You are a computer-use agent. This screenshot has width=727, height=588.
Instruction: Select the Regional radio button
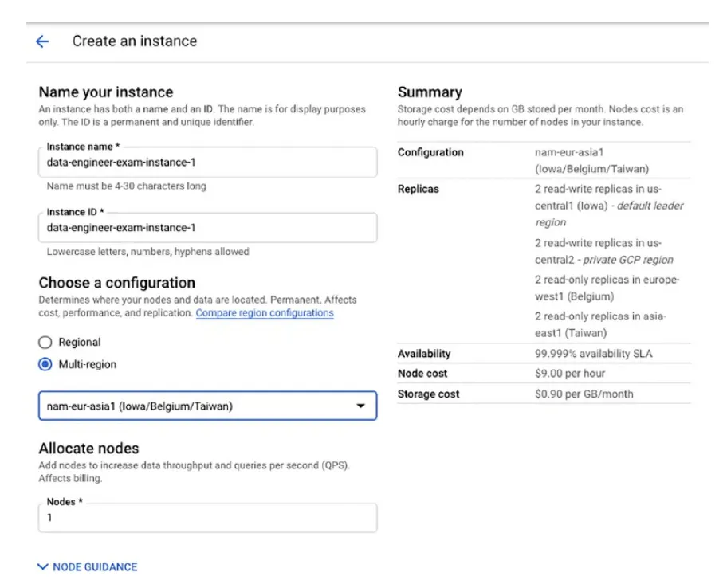click(x=45, y=343)
